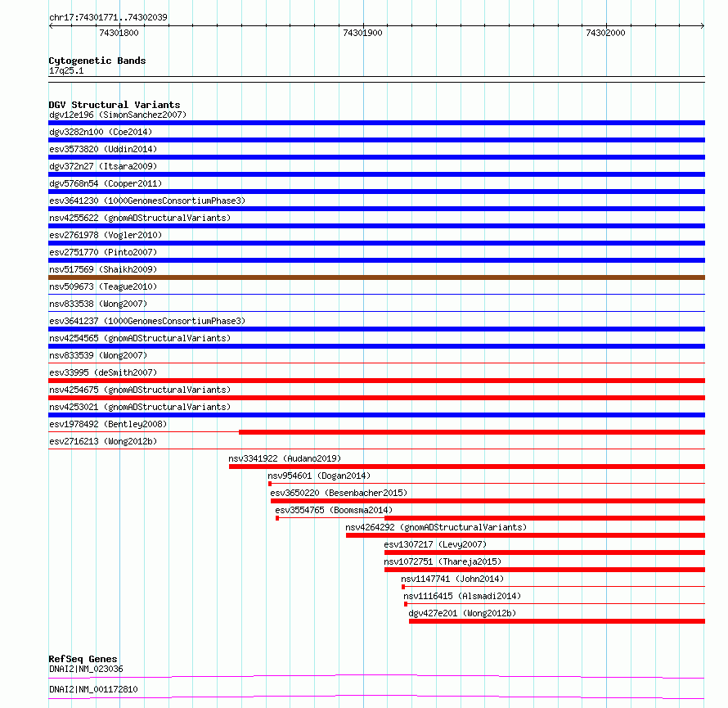The image size is (728, 708).
Task: Click the right arrow on the ruler
Action: (x=702, y=26)
